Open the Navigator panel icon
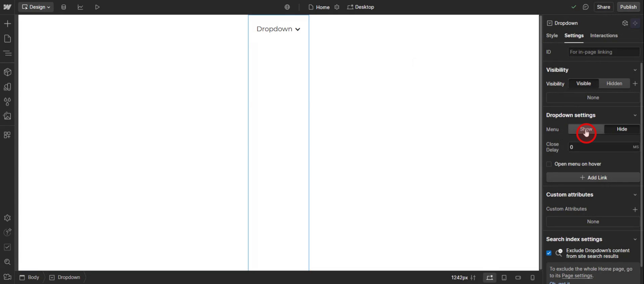 (7, 53)
